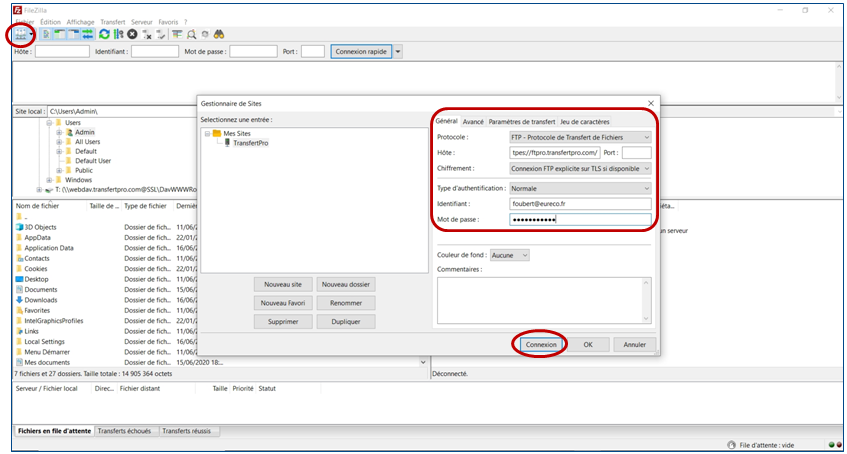Click the Downloads folder icon in file list
847x454 pixels.
point(19,300)
